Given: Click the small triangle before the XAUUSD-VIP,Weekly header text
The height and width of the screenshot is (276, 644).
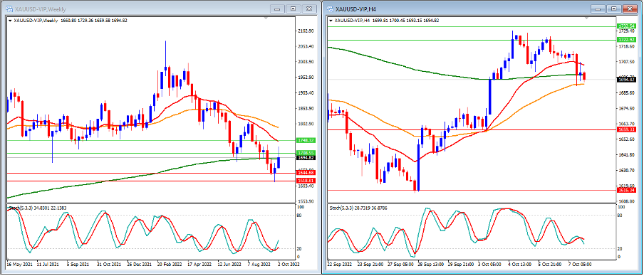Looking at the screenshot, I should [x=10, y=20].
